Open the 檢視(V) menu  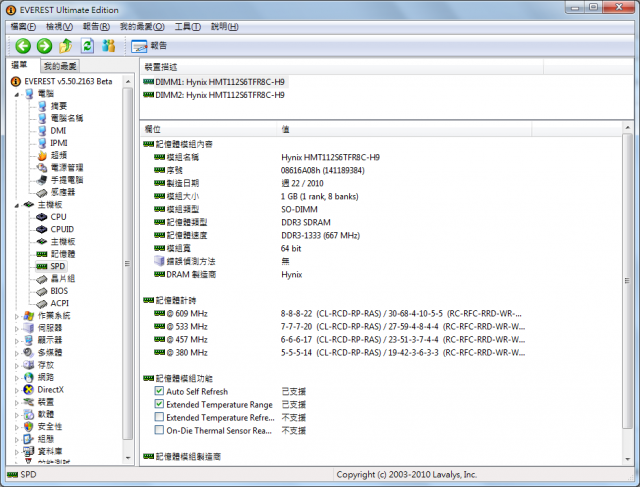(x=59, y=27)
